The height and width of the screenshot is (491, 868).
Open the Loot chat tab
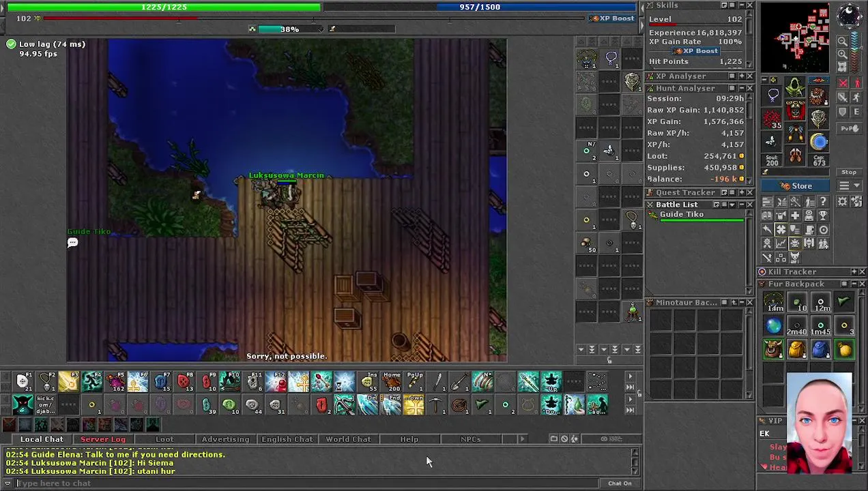pos(164,439)
